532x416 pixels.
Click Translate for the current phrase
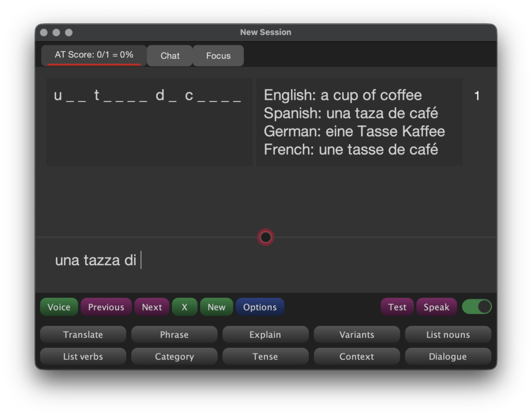(x=83, y=334)
